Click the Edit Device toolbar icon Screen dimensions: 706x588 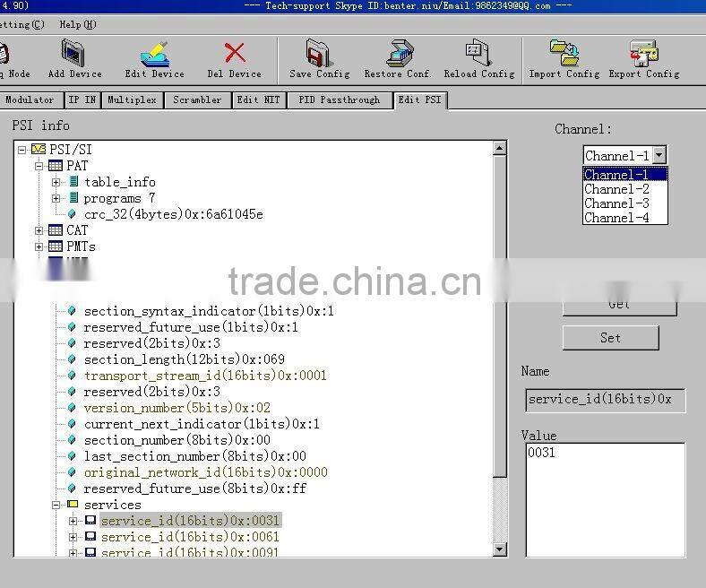pos(154,55)
